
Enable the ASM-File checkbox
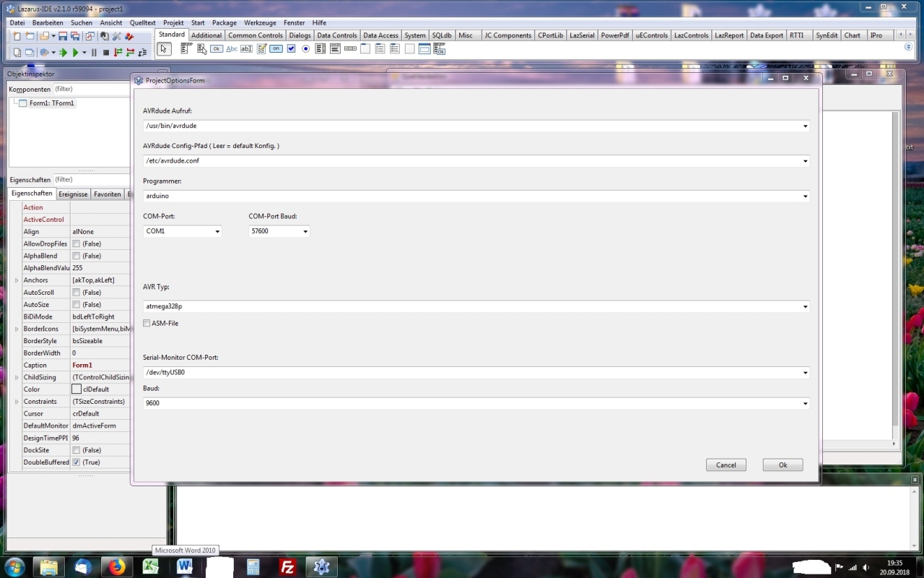(147, 324)
